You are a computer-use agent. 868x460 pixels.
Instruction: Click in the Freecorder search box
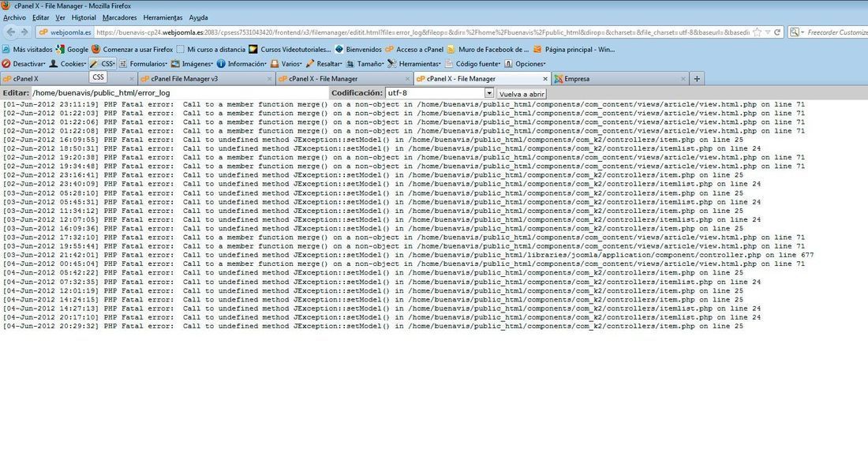point(837,32)
